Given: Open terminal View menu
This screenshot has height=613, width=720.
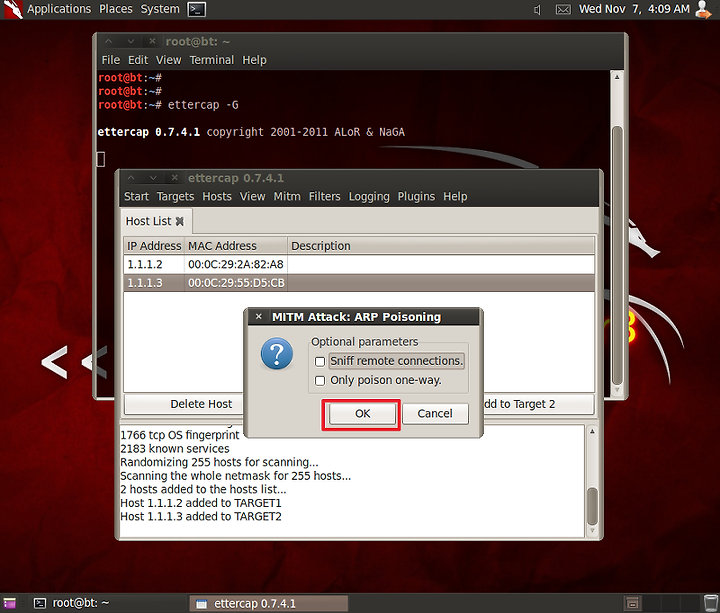Looking at the screenshot, I should (168, 60).
